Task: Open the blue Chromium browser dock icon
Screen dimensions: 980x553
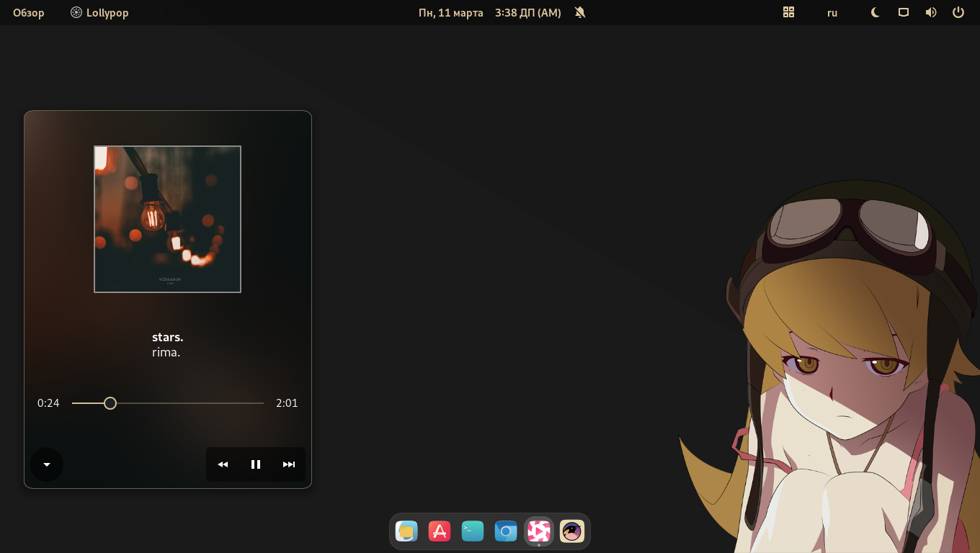Action: coord(506,531)
